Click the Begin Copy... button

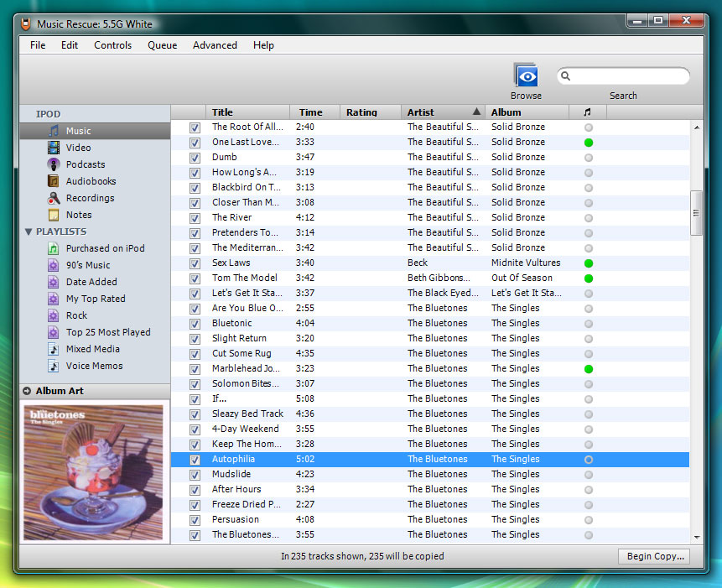click(656, 556)
